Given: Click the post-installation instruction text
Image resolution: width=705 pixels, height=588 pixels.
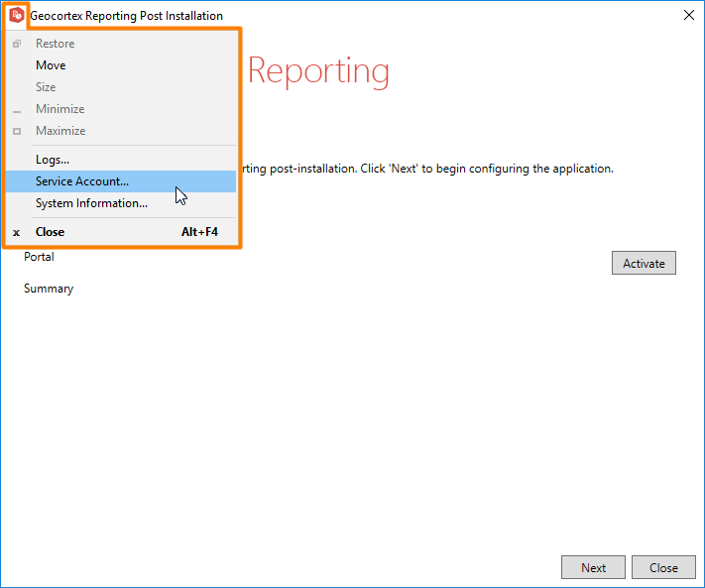Looking at the screenshot, I should [x=426, y=169].
